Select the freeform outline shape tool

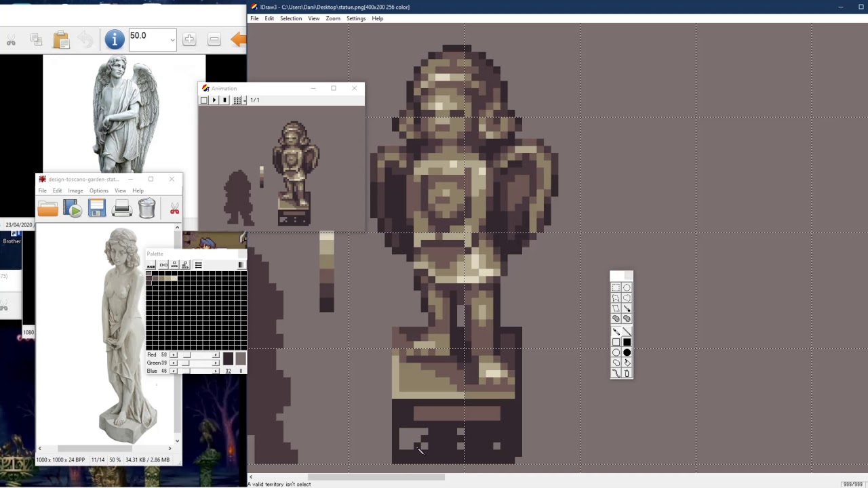click(x=616, y=363)
